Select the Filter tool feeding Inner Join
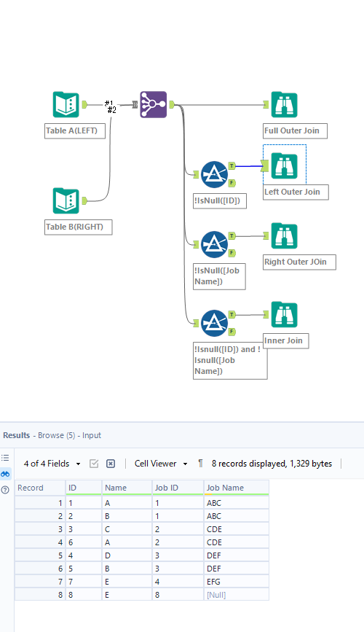Image resolution: width=364 pixels, height=632 pixels. click(214, 323)
